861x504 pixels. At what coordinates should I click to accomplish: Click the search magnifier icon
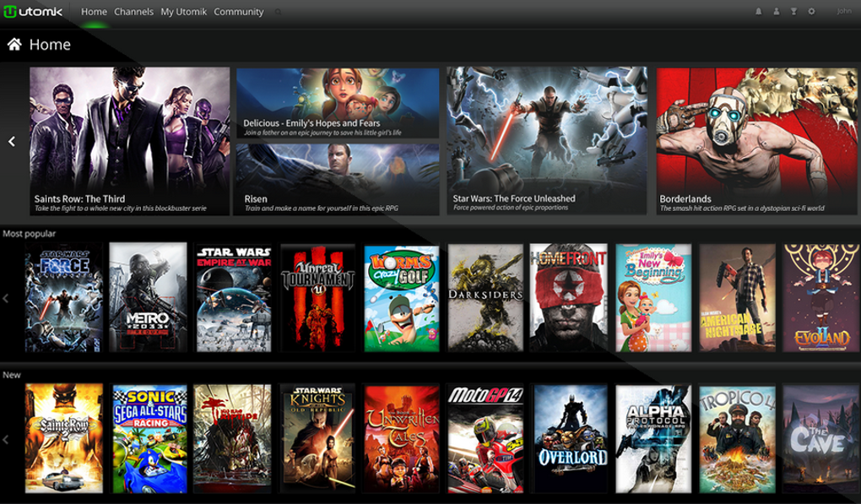pyautogui.click(x=279, y=12)
